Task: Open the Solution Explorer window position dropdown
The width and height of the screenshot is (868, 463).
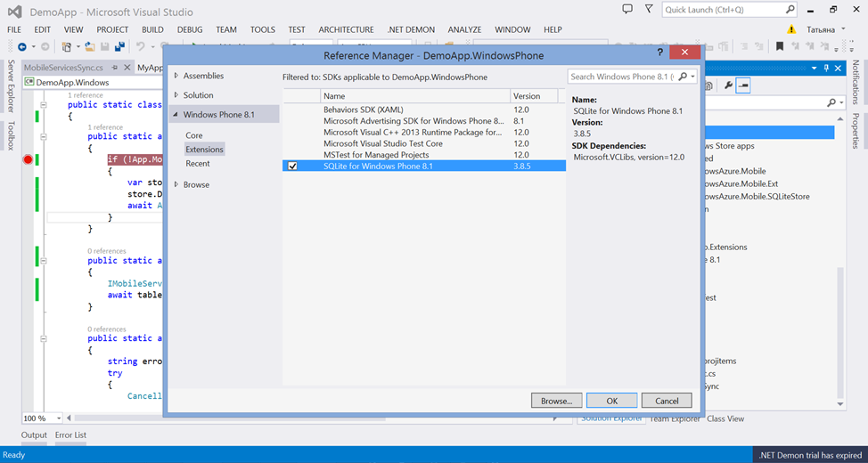Action: (815, 68)
